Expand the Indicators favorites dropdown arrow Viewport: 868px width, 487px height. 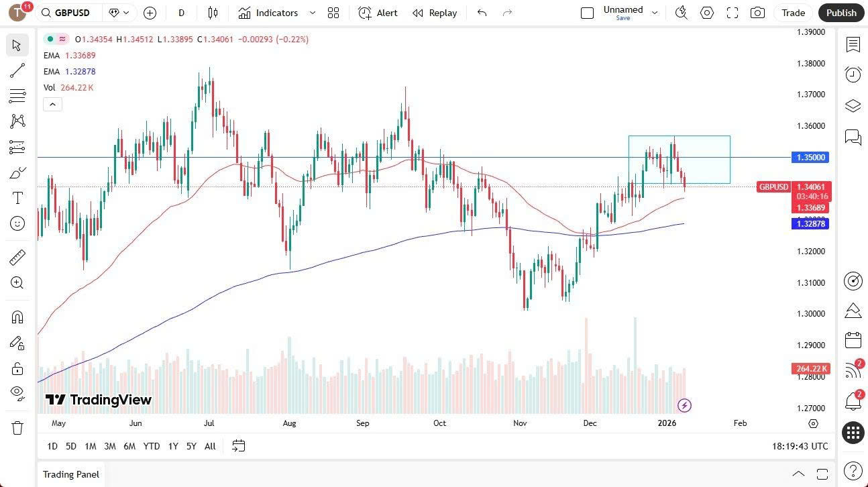(312, 13)
